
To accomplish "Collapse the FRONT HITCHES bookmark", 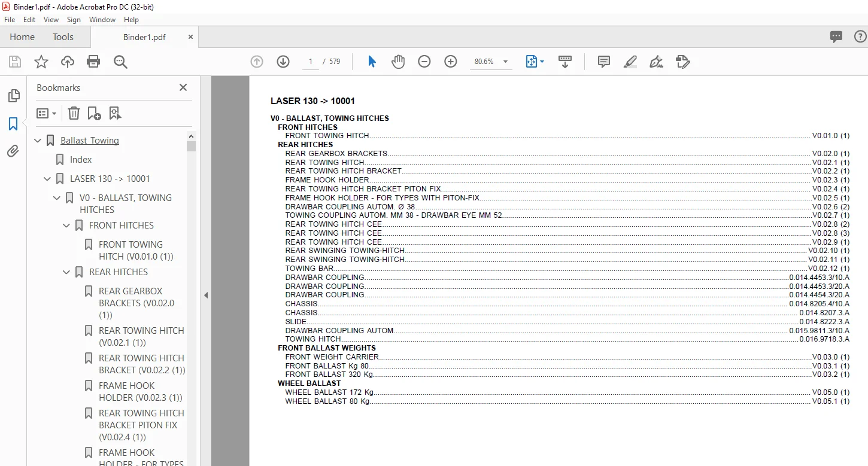I will pyautogui.click(x=67, y=226).
